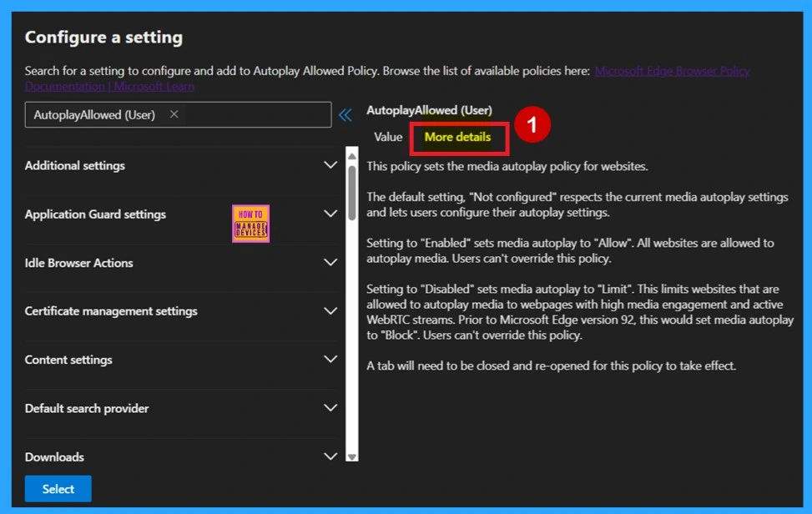Switch to the Value tab
The width and height of the screenshot is (812, 514).
[x=388, y=137]
